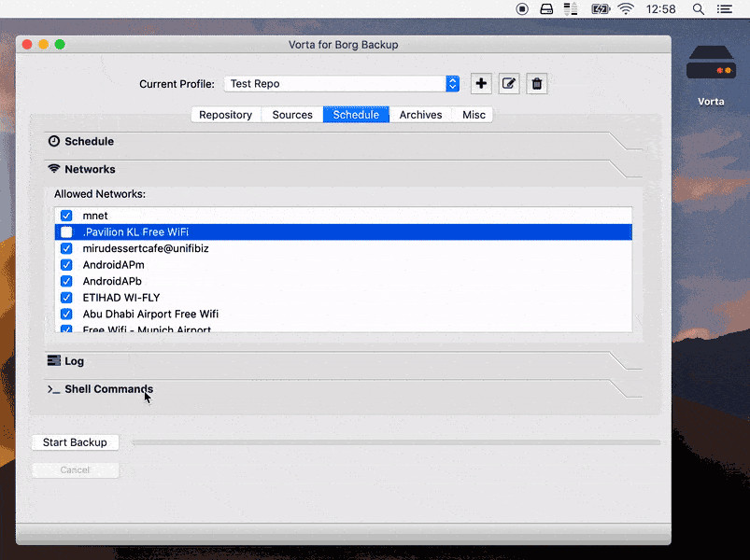Select Abu Dhabi Airport Free Wifi text

click(150, 314)
